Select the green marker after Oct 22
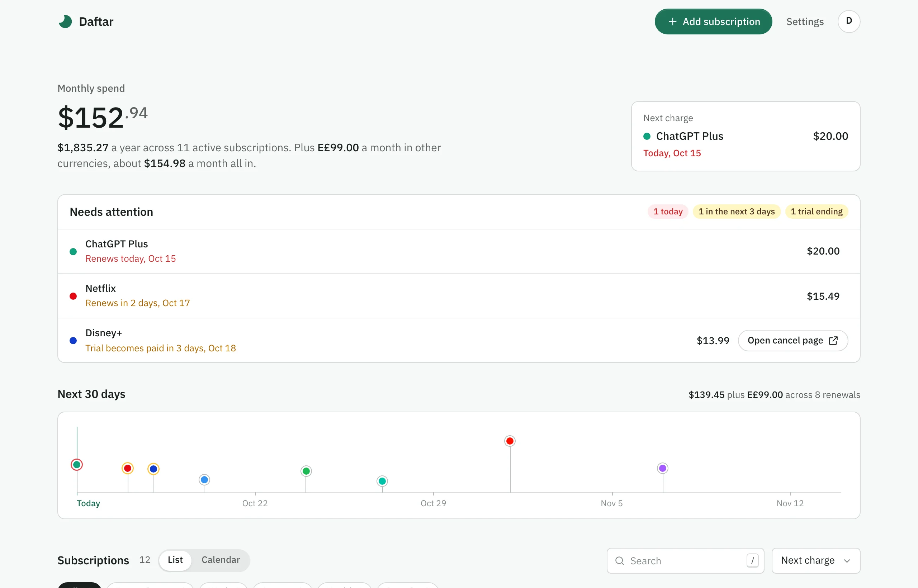The width and height of the screenshot is (918, 588). (306, 471)
